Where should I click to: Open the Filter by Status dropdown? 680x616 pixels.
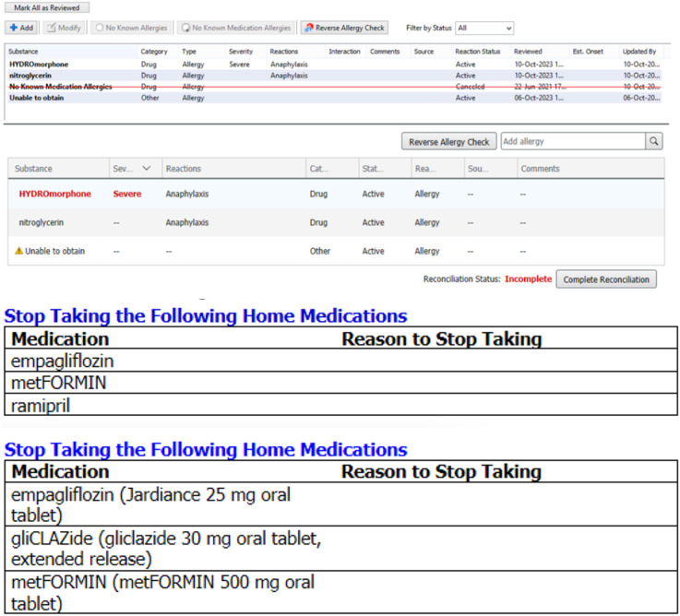tap(484, 29)
